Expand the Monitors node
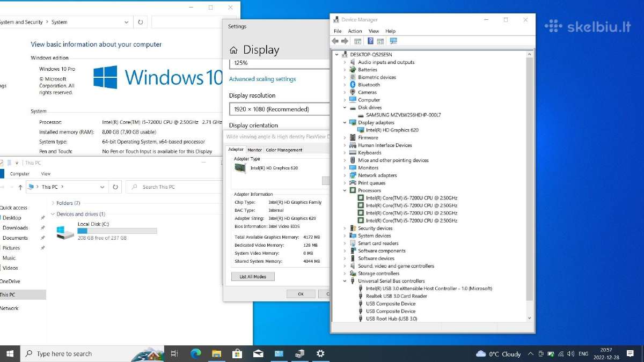Image resolution: width=644 pixels, height=362 pixels. pyautogui.click(x=345, y=168)
